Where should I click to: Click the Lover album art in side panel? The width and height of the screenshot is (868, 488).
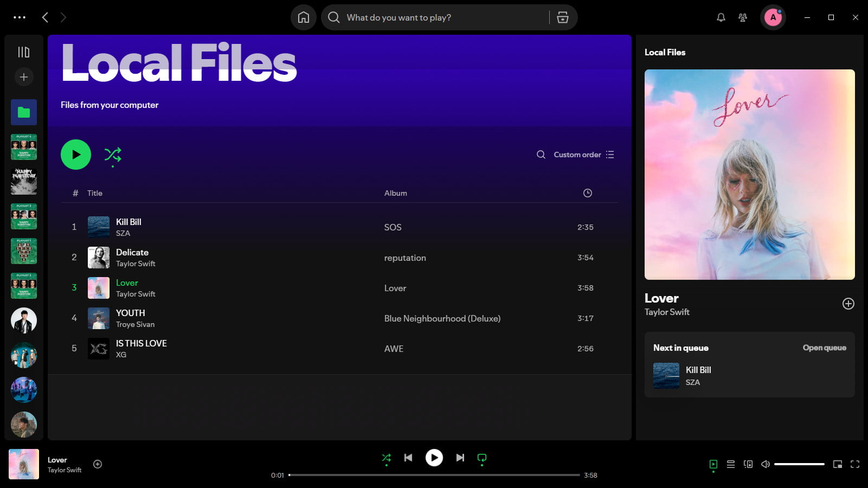point(750,175)
